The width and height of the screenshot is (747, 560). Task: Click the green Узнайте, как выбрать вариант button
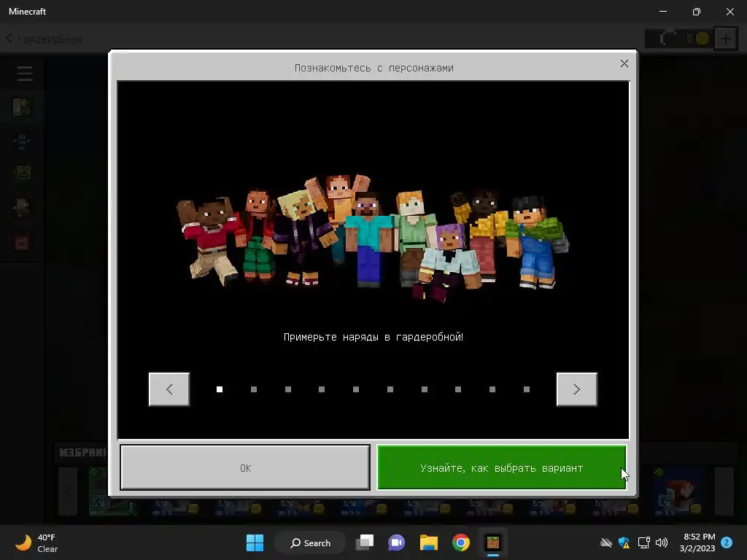(501, 467)
